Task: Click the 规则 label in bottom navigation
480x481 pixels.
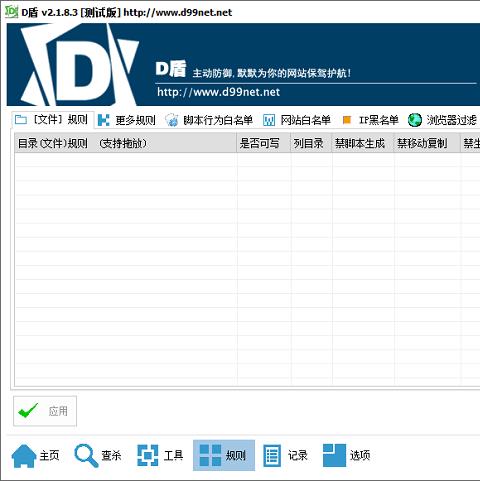Action: tap(236, 455)
